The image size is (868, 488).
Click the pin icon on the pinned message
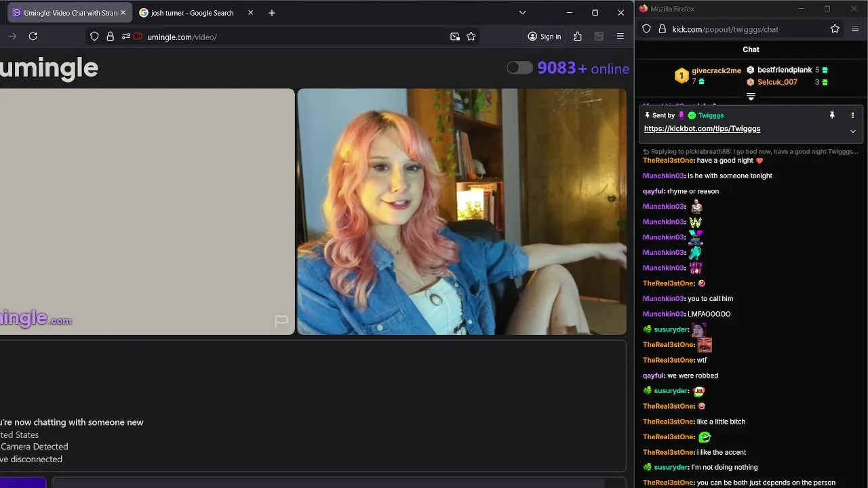832,115
